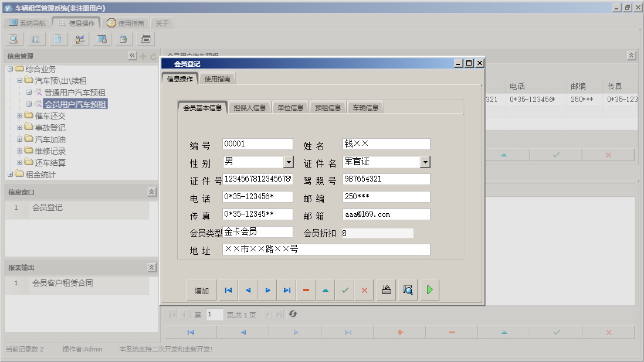
Task: Select the user operations toolbar icon
Action: (x=80, y=39)
